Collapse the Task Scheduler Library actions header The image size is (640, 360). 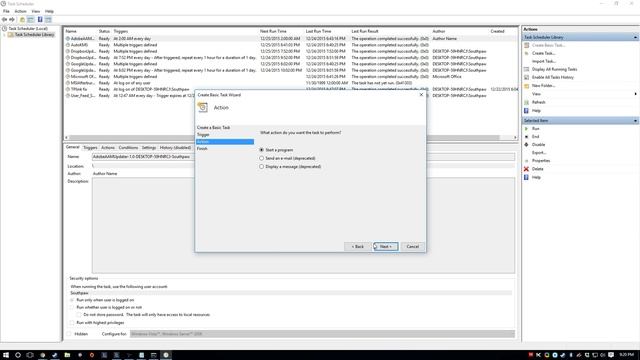coord(635,37)
